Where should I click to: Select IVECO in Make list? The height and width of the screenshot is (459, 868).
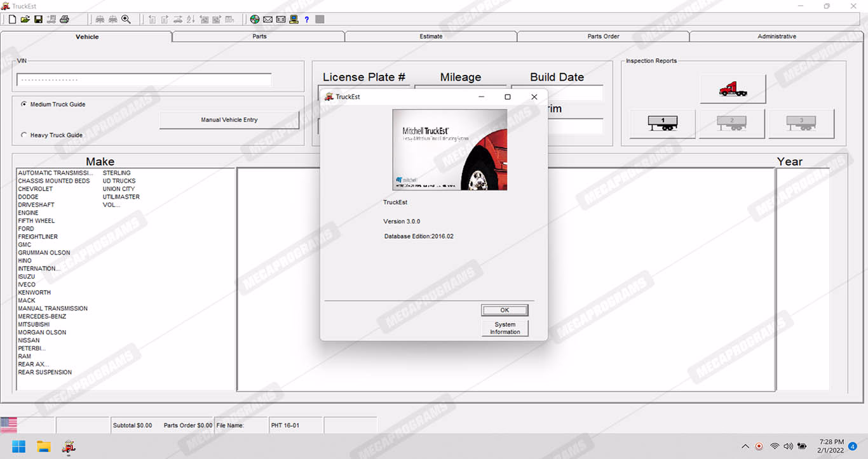[x=27, y=284]
